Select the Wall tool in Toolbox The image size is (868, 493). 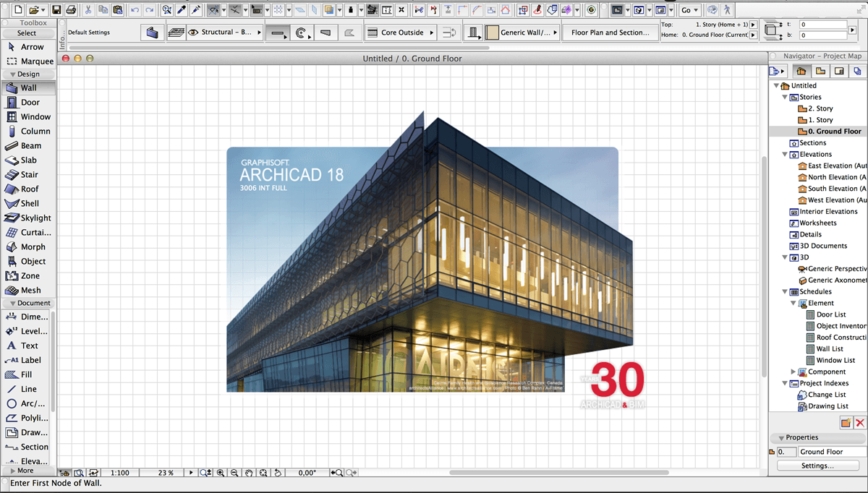click(x=27, y=87)
